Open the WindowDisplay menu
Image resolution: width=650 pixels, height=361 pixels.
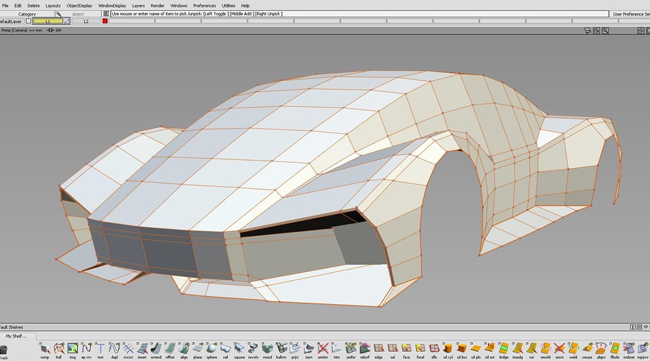click(112, 6)
